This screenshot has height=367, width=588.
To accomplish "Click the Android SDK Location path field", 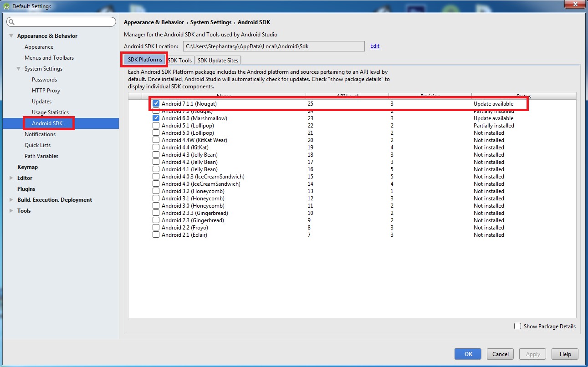I will [274, 46].
